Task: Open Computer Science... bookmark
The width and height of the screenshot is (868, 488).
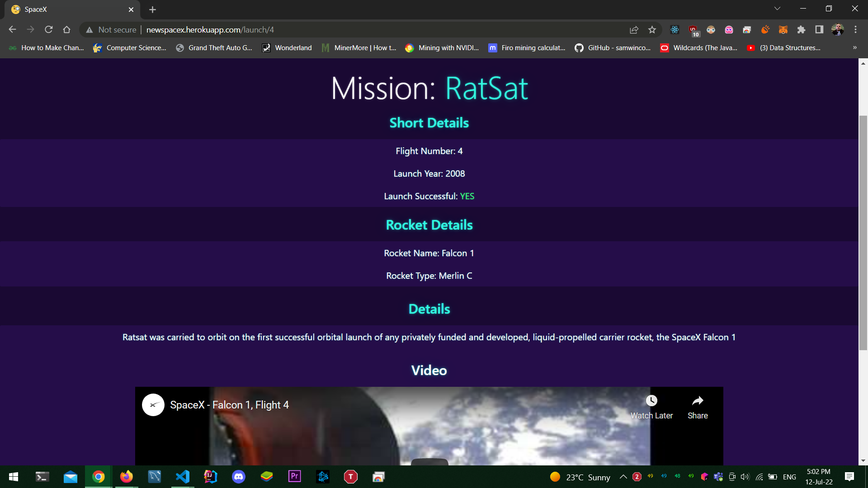Action: click(x=130, y=48)
